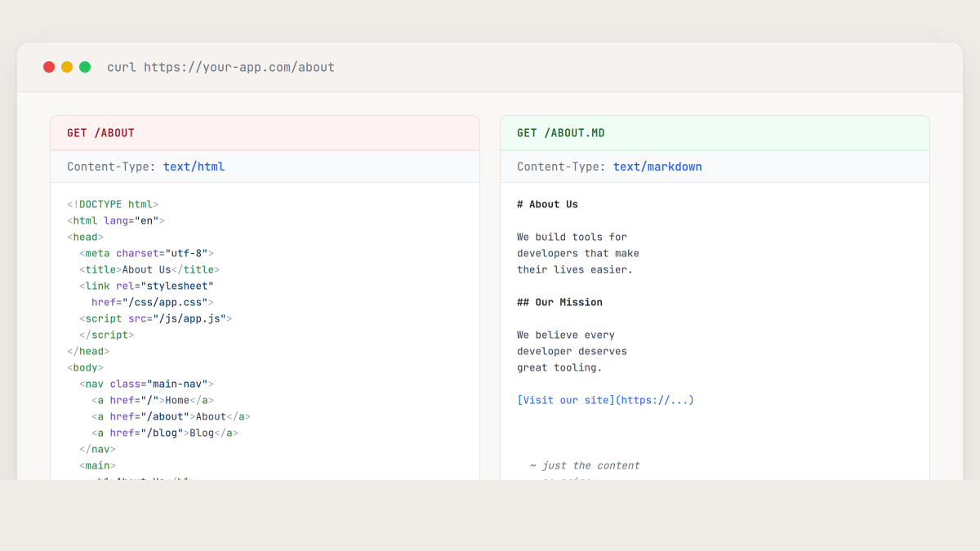
Task: Click the Home anchor line in HTML
Action: pyautogui.click(x=153, y=400)
